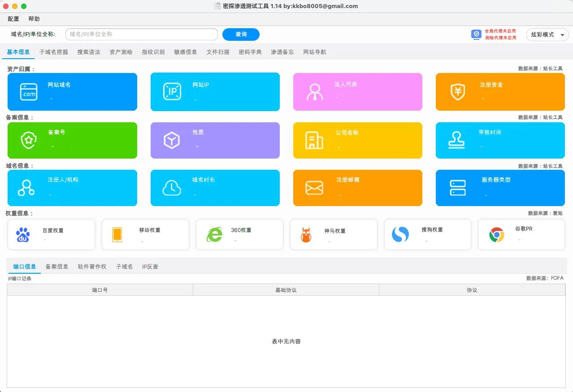This screenshot has height=392, width=573.
Task: Click the 测绘代理未启用 status text
Action: coord(500,38)
